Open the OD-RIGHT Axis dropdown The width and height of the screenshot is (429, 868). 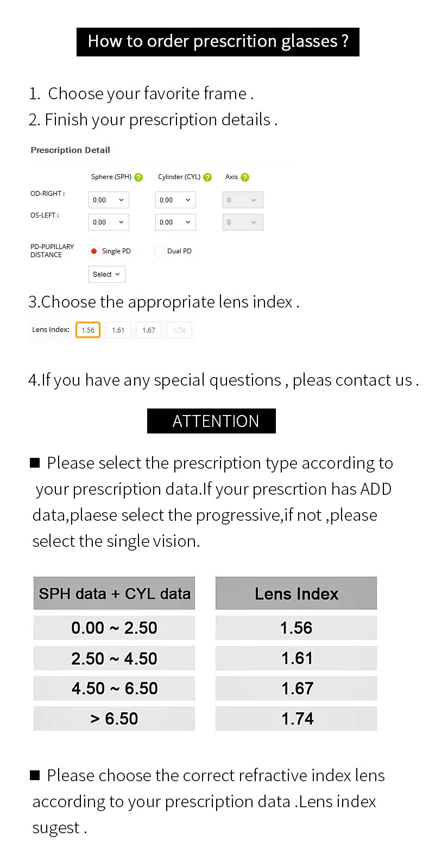[243, 200]
